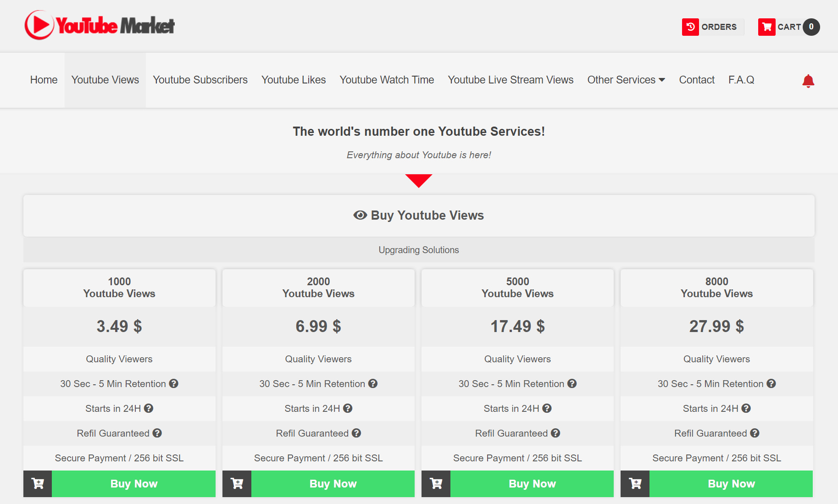Add 5000 views package via cart icon
The width and height of the screenshot is (838, 504).
436,483
